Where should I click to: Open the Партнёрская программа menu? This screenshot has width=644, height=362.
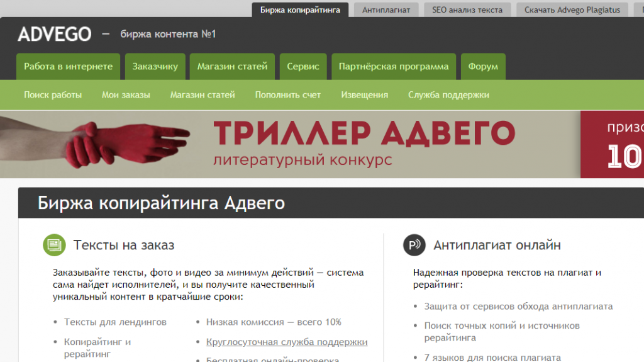394,67
